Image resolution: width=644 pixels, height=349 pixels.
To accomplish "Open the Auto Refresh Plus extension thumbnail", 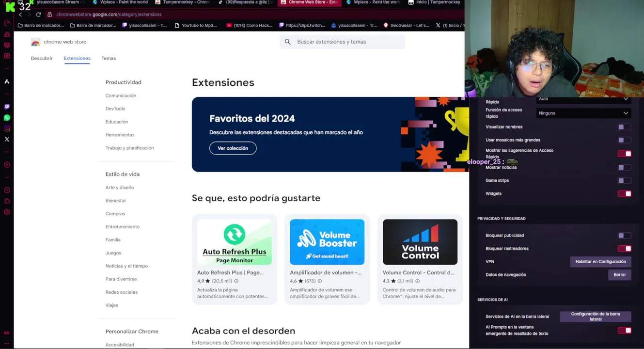I will point(235,242).
